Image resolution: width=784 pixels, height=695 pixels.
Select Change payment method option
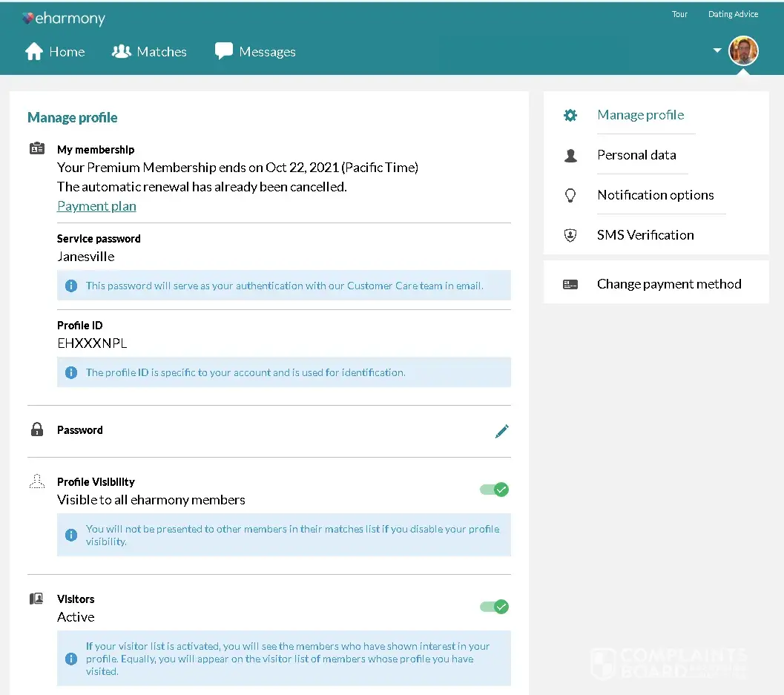[668, 284]
